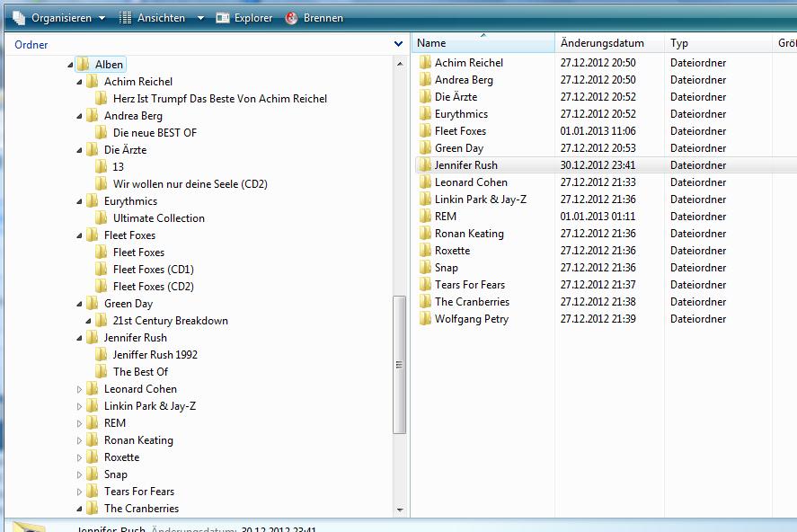Viewport: 797px width, 532px height.
Task: Select Jeniffer Rush 1992 folder in tree
Action: pyautogui.click(x=146, y=355)
